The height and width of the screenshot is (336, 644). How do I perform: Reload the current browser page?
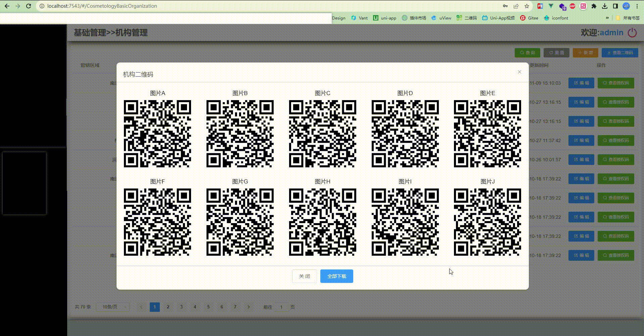point(29,6)
